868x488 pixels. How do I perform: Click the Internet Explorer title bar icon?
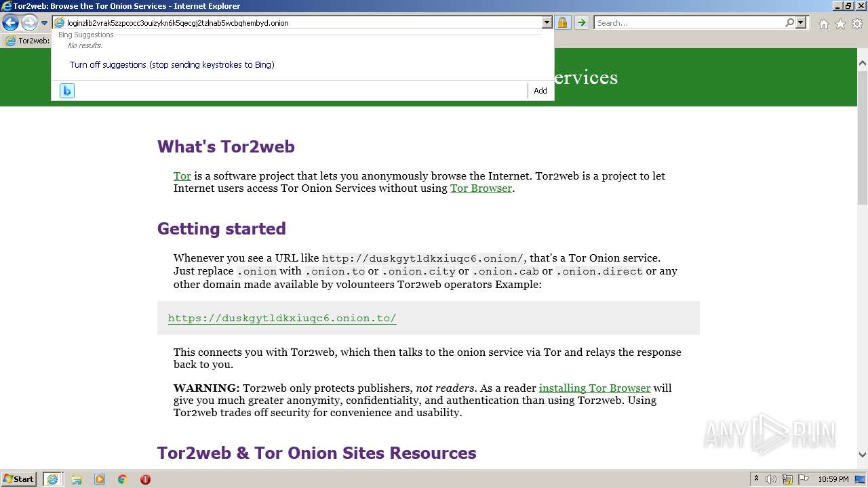point(7,6)
